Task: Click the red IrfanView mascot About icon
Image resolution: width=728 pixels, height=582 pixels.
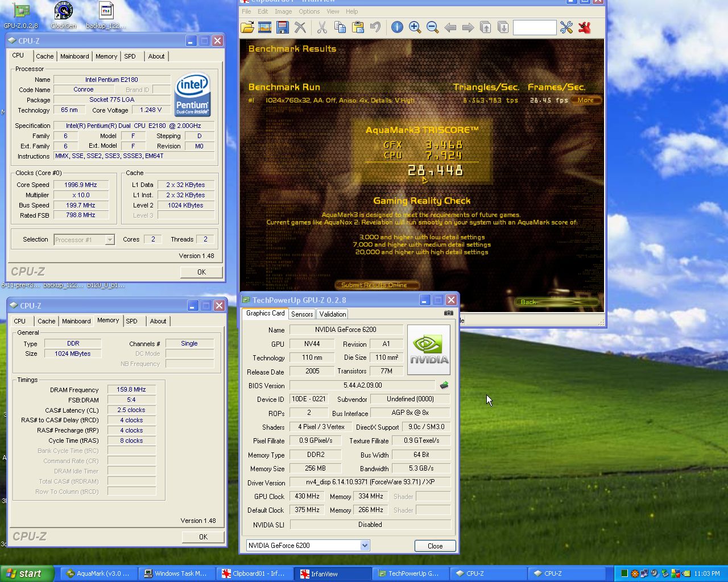Action: 584,27
